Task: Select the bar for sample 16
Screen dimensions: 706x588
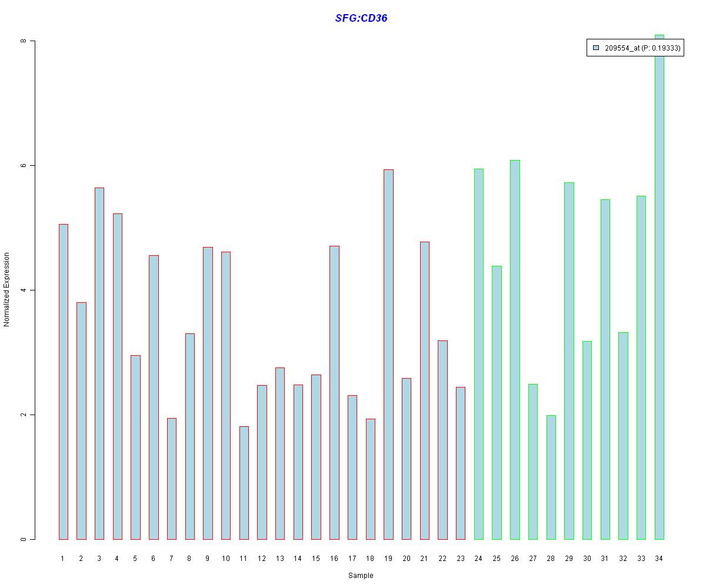Action: 334,392
